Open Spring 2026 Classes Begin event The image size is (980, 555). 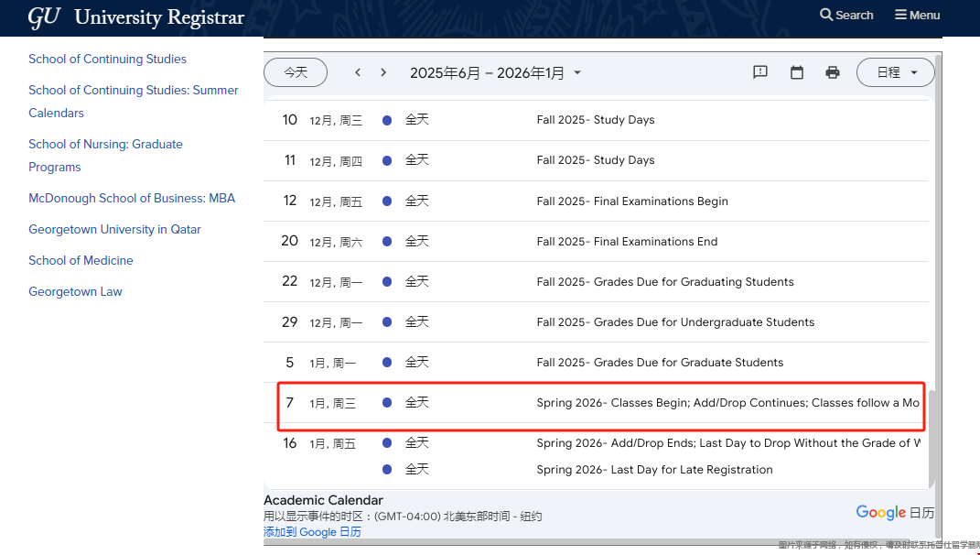727,403
